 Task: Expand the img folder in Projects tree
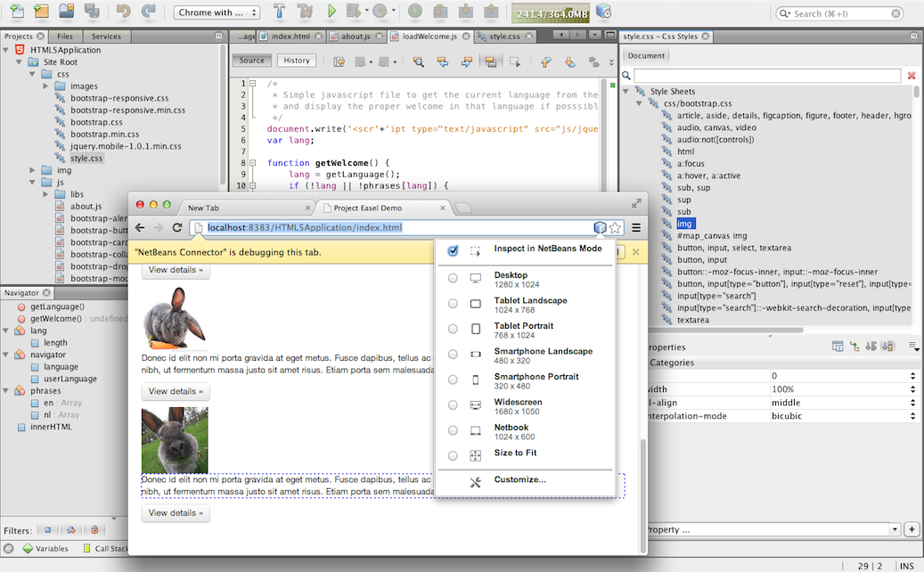click(34, 170)
